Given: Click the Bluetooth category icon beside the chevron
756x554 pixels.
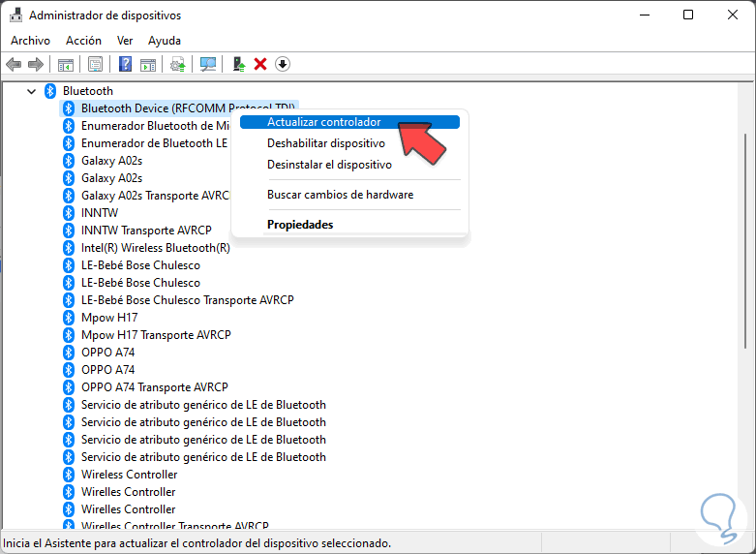Looking at the screenshot, I should [50, 91].
